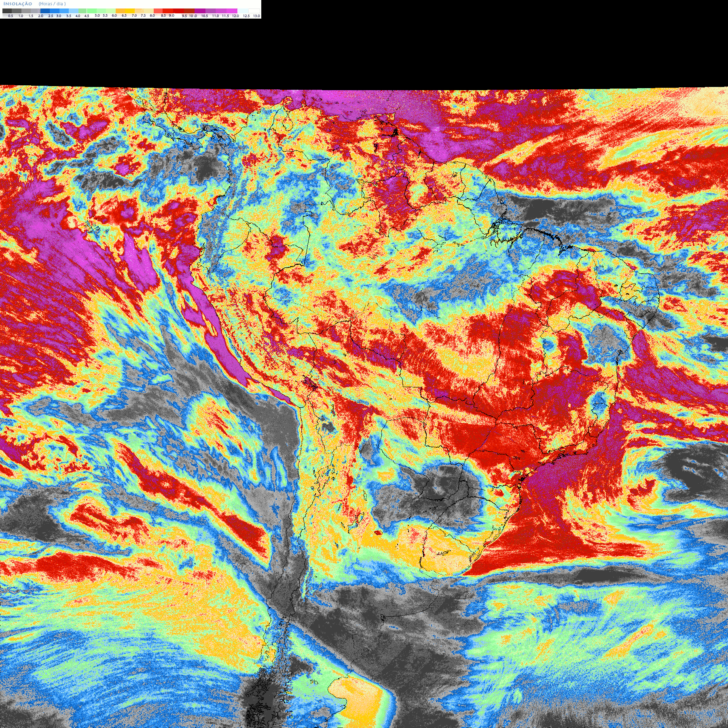This screenshot has width=728, height=728.
Task: Click the 1.5 legend value
Action: pos(31,16)
